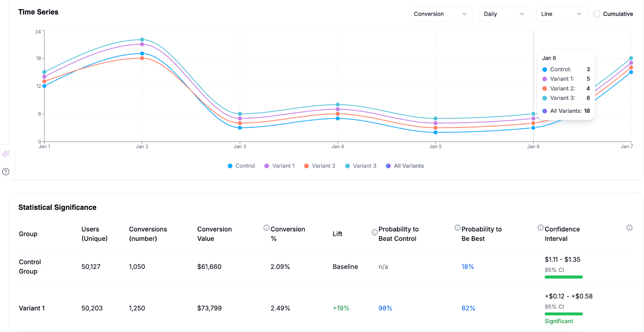Click the AI sparkle icon in left sidebar
644x332 pixels.
click(x=6, y=154)
